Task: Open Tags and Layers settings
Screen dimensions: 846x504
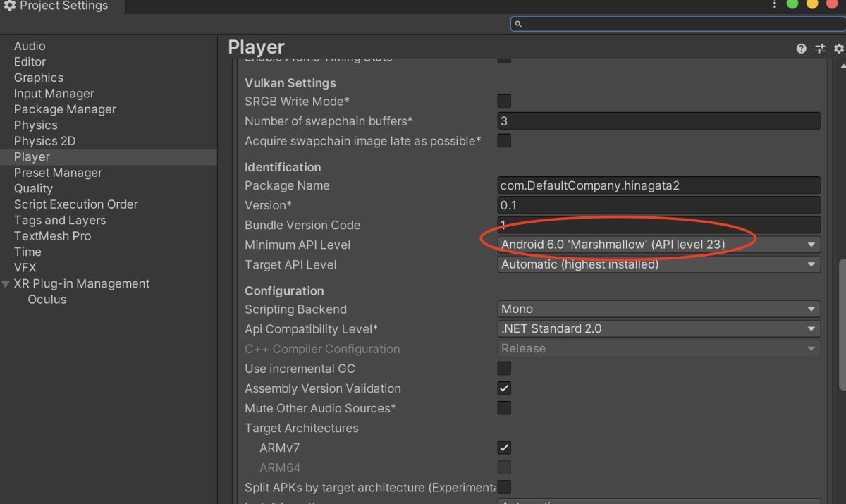Action: tap(60, 221)
